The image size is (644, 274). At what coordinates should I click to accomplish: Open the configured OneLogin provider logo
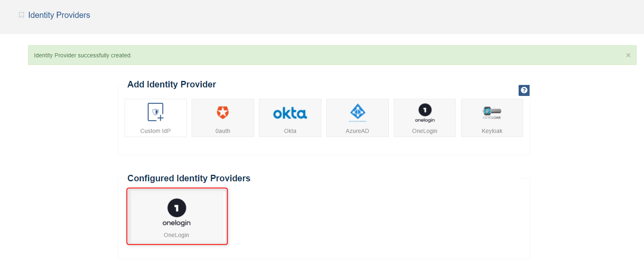point(177,212)
